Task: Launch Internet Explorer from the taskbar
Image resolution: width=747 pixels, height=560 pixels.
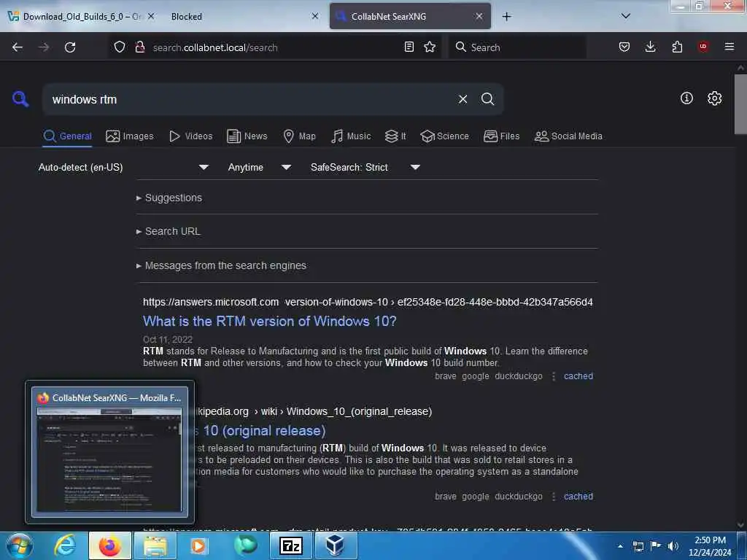Action: [64, 545]
